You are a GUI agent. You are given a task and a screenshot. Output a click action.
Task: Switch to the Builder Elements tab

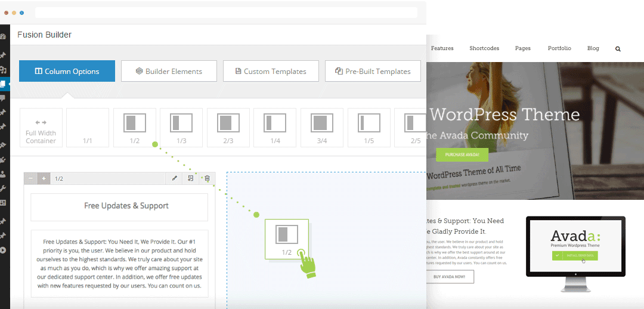pyautogui.click(x=169, y=71)
